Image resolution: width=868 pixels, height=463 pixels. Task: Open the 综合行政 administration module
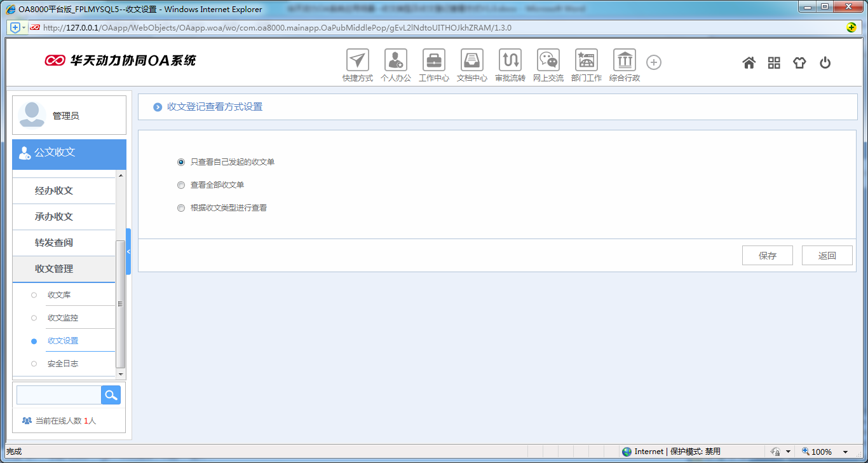[x=624, y=62]
